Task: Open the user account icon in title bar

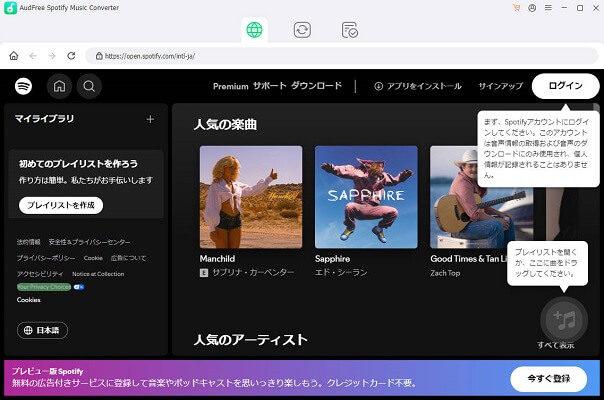Action: point(532,8)
